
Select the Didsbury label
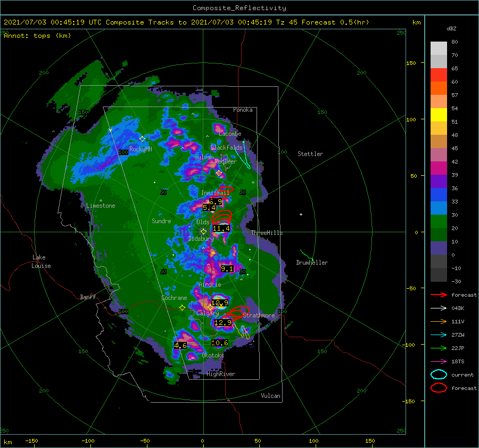tap(201, 239)
